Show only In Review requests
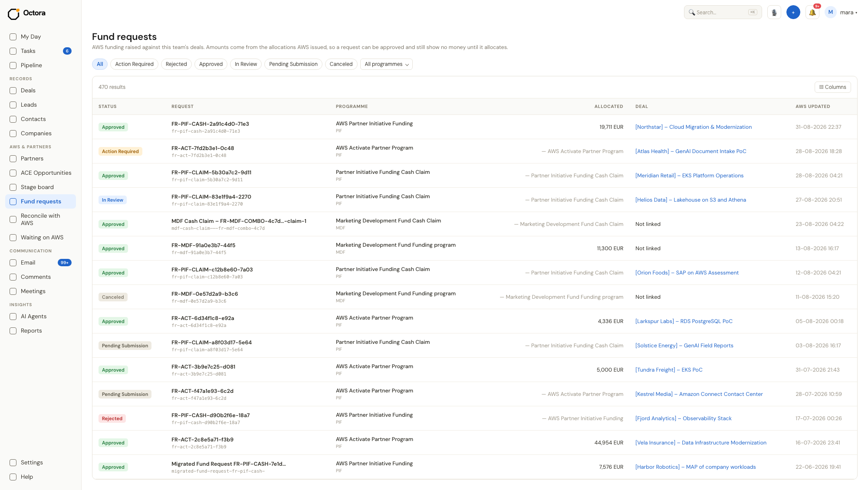 pyautogui.click(x=246, y=64)
